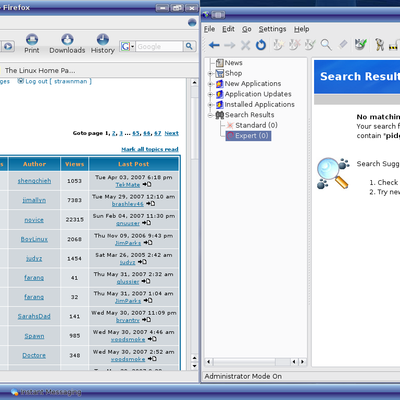The width and height of the screenshot is (400, 400).
Task: Click inside the Google search field
Action: point(159,46)
